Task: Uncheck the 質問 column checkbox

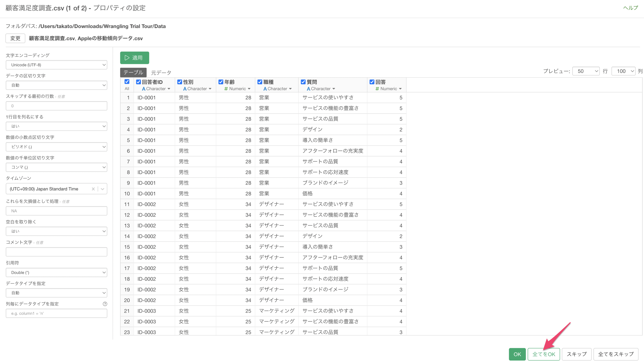Action: [x=303, y=82]
